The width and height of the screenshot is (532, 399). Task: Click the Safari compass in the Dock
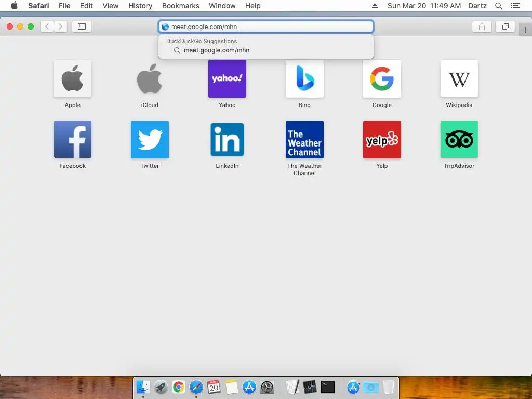coord(196,387)
